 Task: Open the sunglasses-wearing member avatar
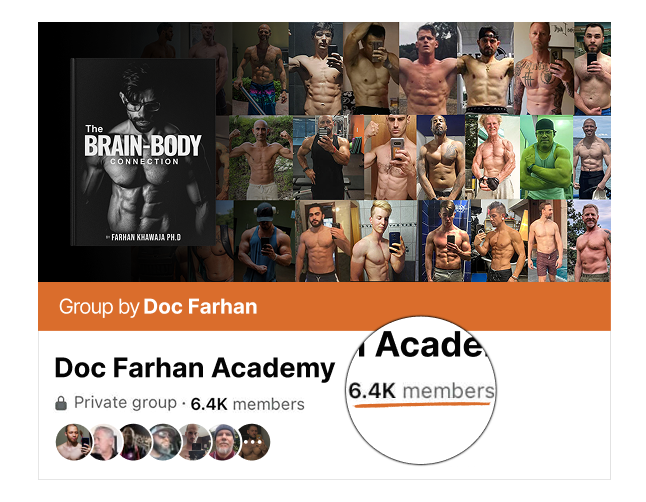coord(165,442)
